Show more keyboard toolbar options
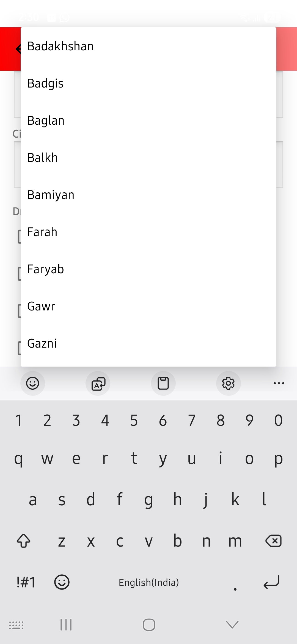The width and height of the screenshot is (297, 644). [x=279, y=383]
